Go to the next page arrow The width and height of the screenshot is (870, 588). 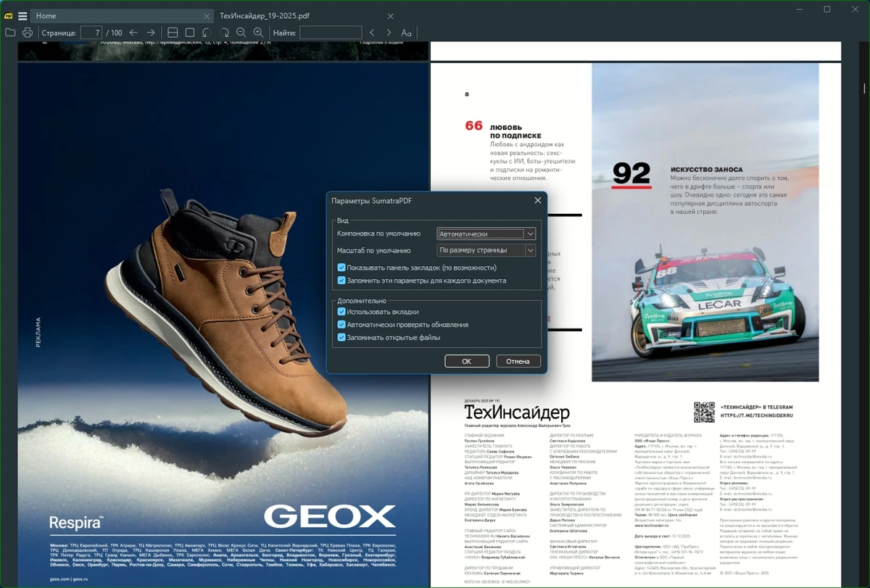tap(151, 33)
